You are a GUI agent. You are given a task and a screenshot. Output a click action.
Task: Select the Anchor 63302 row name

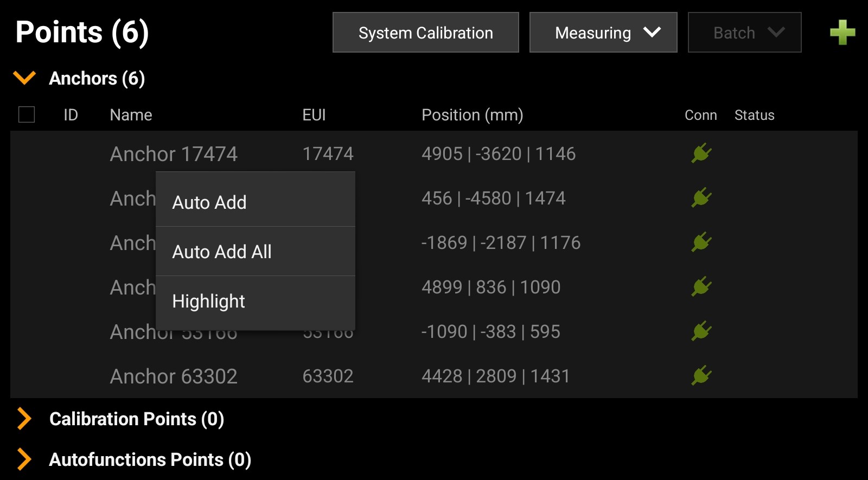pyautogui.click(x=174, y=376)
